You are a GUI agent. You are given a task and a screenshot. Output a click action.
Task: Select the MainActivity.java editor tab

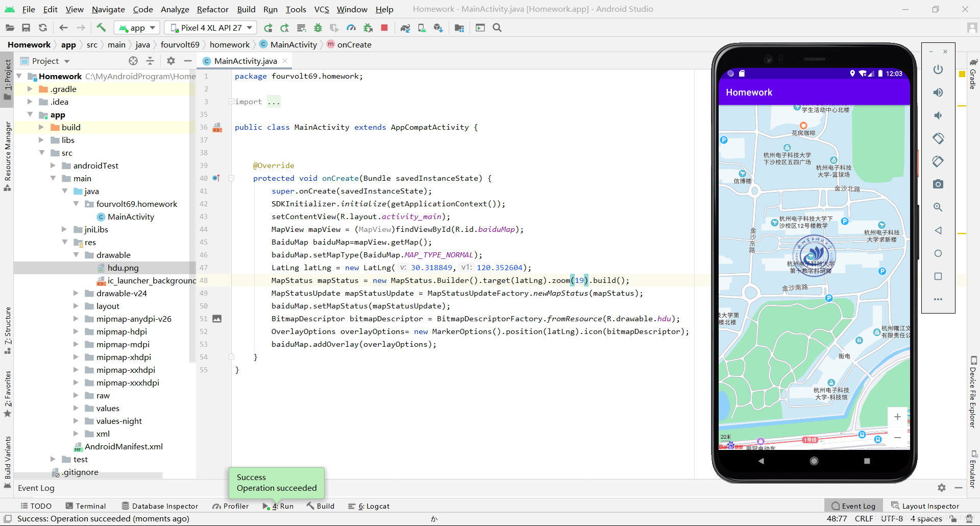click(x=246, y=61)
